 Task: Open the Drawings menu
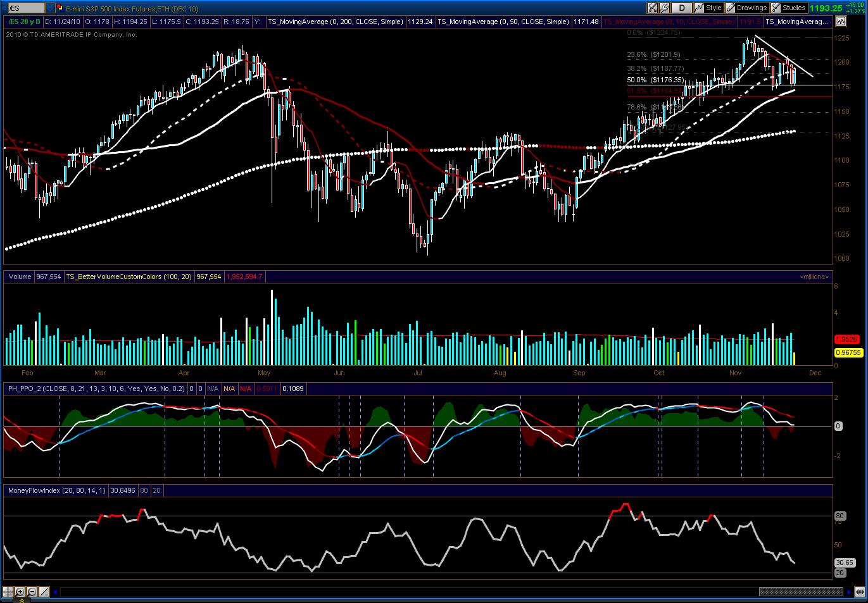pyautogui.click(x=746, y=8)
